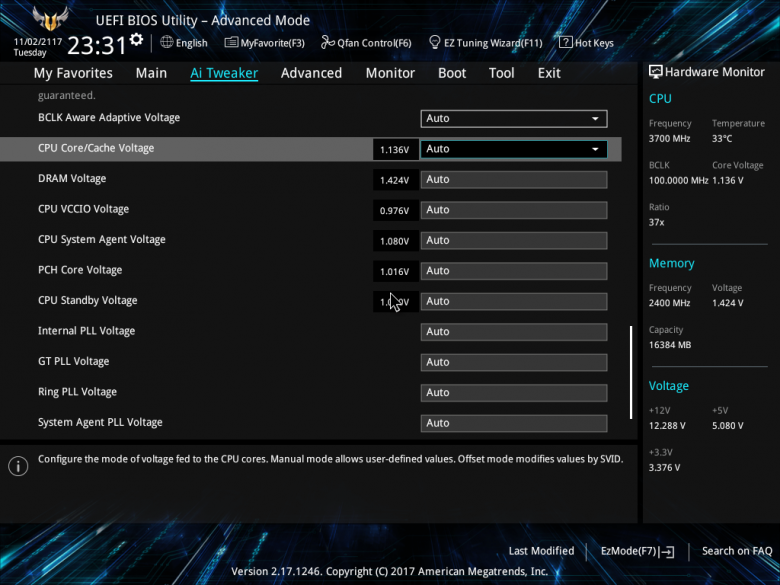
Task: Click the 12.288 V reading
Action: click(x=667, y=426)
